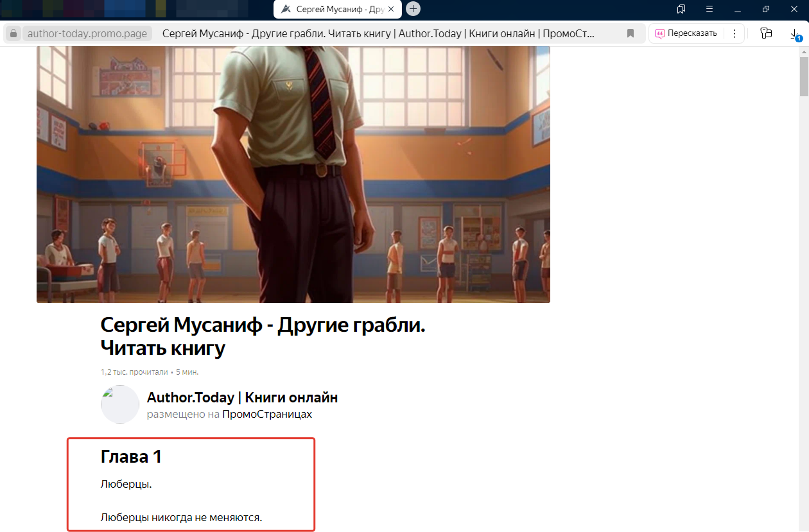
Task: Click the book cover illustration
Action: point(293,174)
